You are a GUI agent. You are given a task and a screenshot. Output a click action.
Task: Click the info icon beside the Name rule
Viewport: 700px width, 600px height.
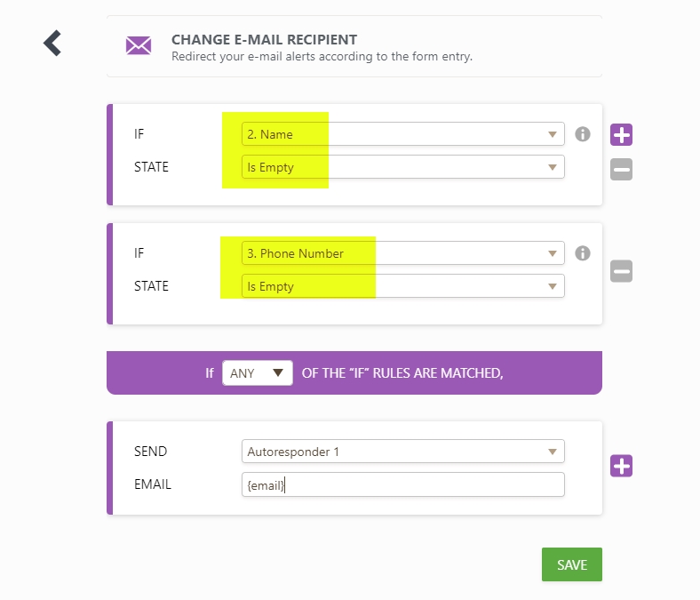tap(583, 134)
